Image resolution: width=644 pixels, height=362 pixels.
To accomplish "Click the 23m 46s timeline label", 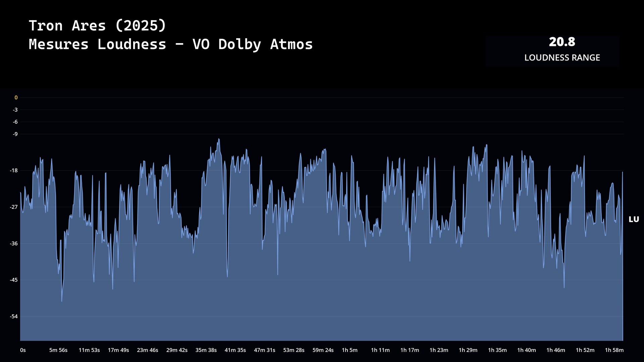I will click(148, 350).
